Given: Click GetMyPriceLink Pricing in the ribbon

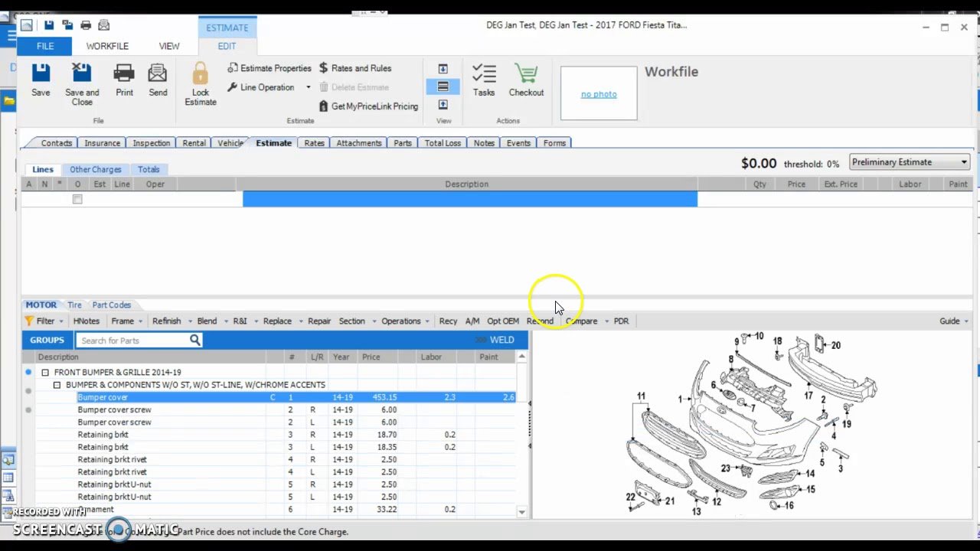Looking at the screenshot, I should pyautogui.click(x=368, y=106).
